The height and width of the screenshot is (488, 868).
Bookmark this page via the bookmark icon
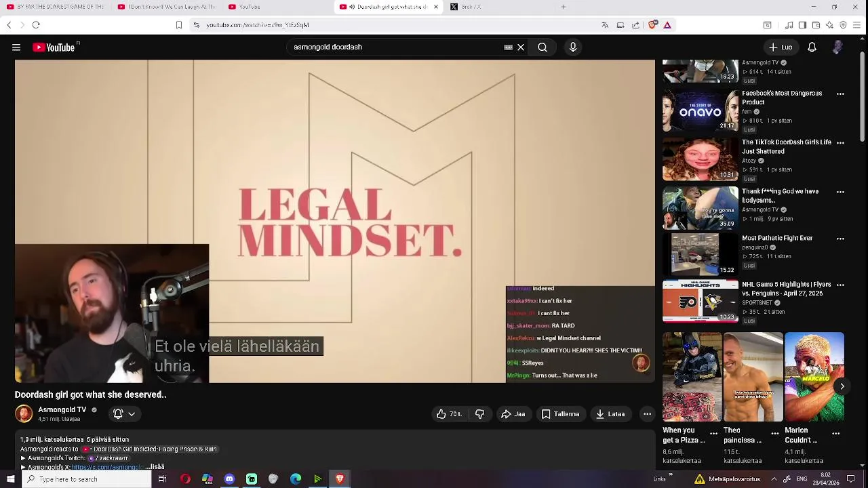pyautogui.click(x=179, y=25)
